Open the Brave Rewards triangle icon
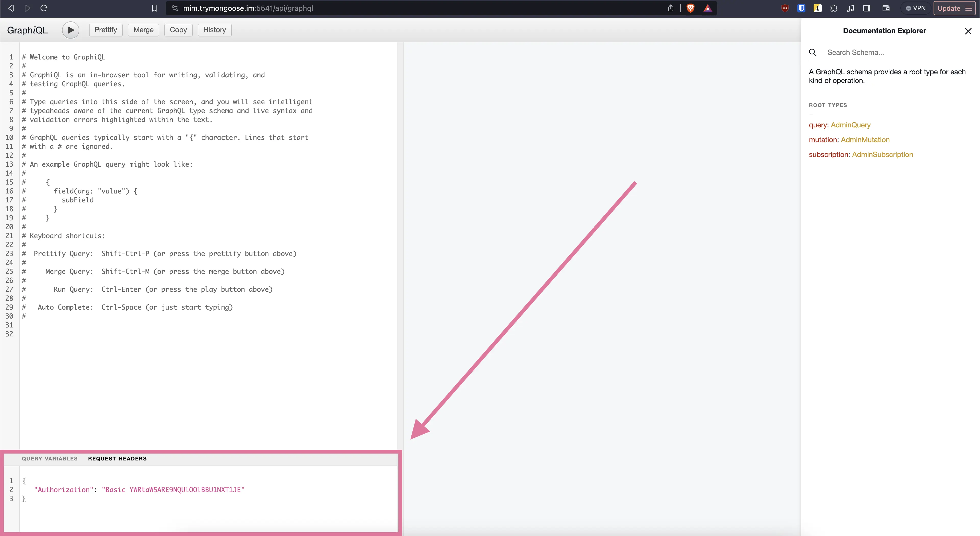Screen dimensions: 980x536 click(708, 8)
